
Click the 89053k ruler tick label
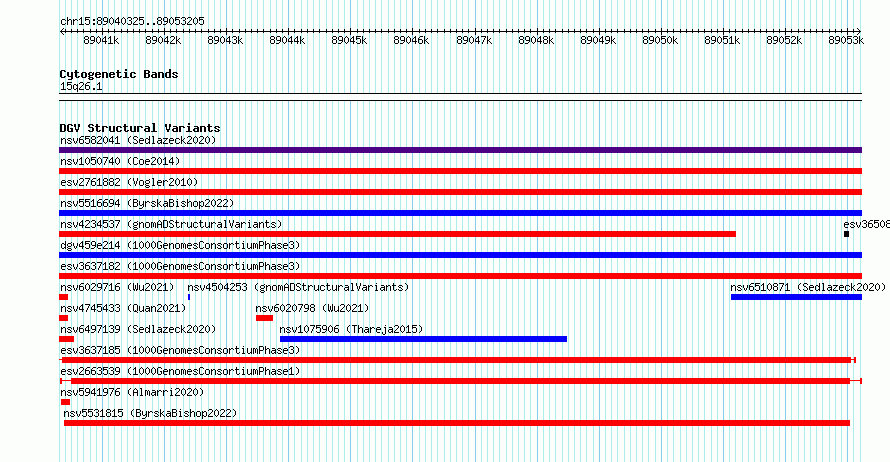click(x=846, y=40)
